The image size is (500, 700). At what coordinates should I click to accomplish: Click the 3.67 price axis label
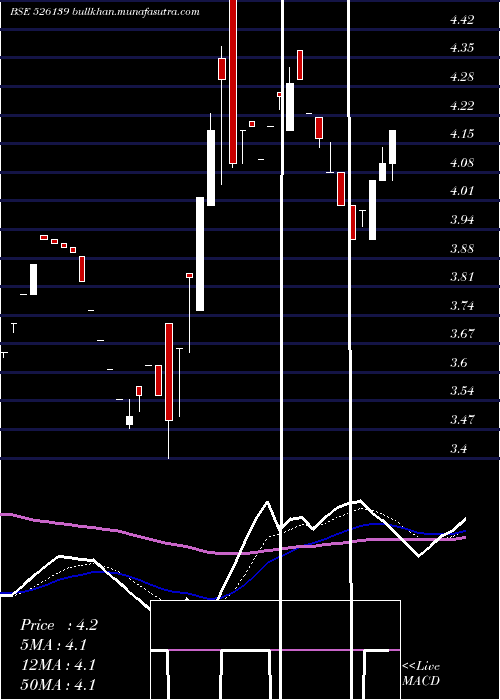462,334
